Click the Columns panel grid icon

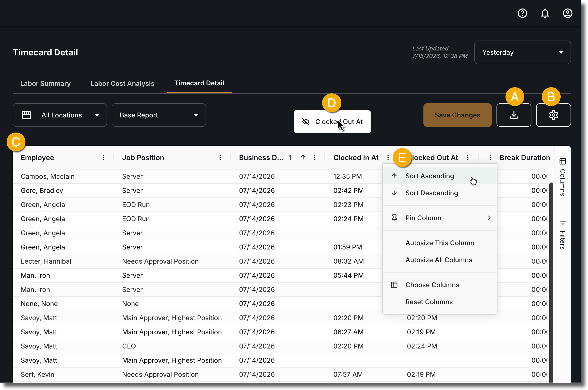[563, 161]
